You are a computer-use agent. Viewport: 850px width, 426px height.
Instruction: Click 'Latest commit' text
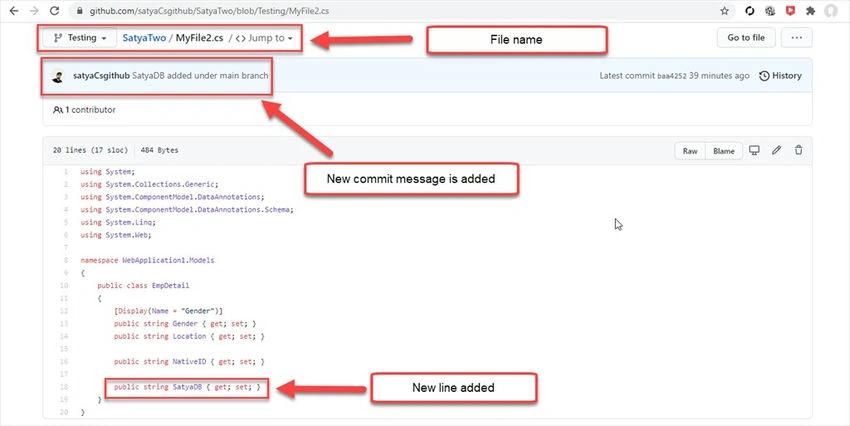click(x=627, y=76)
